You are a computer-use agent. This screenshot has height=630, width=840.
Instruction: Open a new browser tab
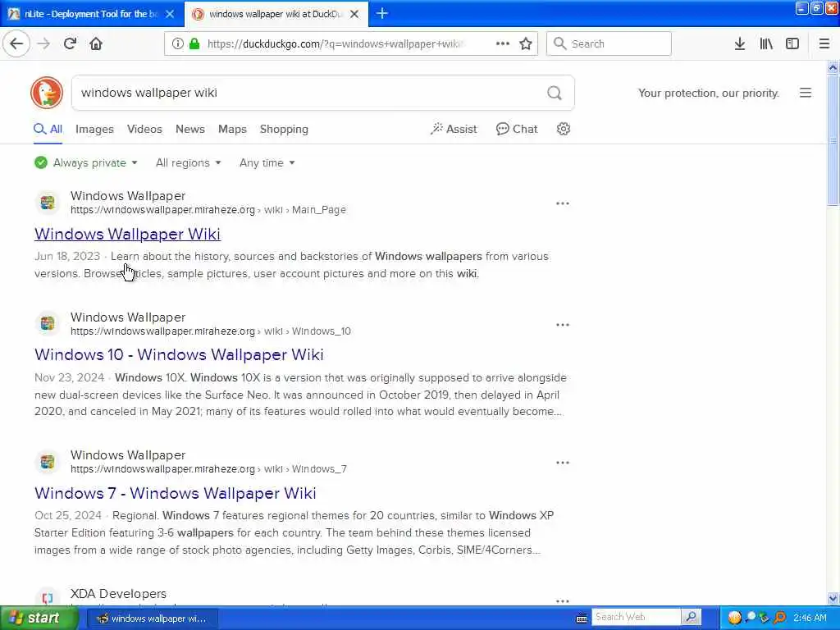[382, 13]
